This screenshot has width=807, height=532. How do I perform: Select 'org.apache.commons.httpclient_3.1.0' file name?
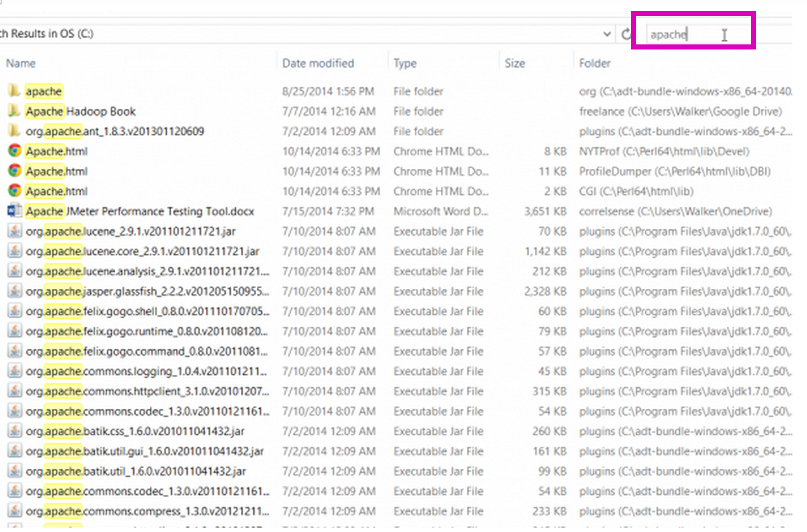point(147,392)
